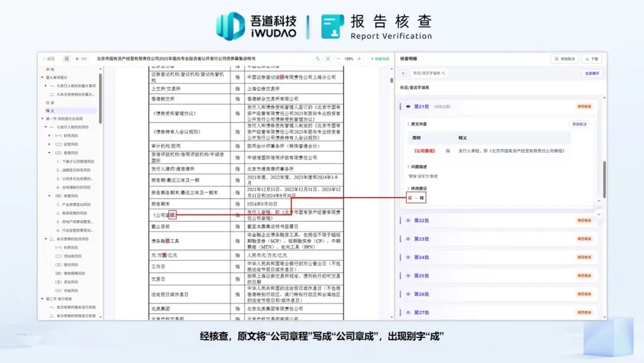Screen dimensions: 644x363
Task: Select 目录 in the outline
Action: 50,102
